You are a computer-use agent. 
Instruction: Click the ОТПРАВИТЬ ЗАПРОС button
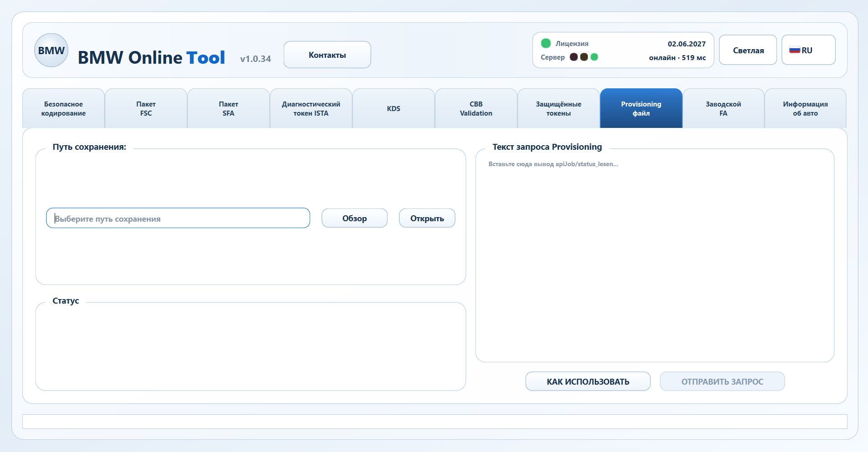[x=722, y=381]
